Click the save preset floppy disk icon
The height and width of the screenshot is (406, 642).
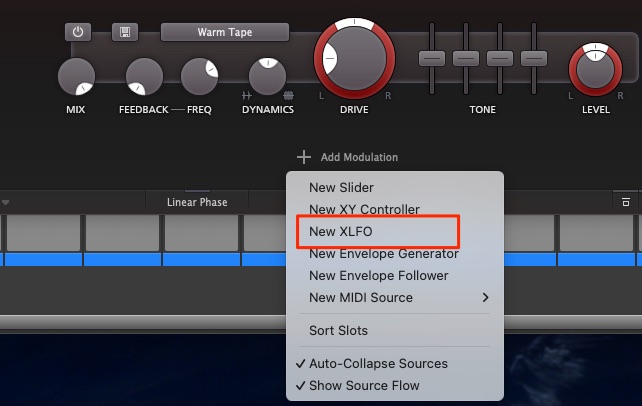click(x=124, y=32)
